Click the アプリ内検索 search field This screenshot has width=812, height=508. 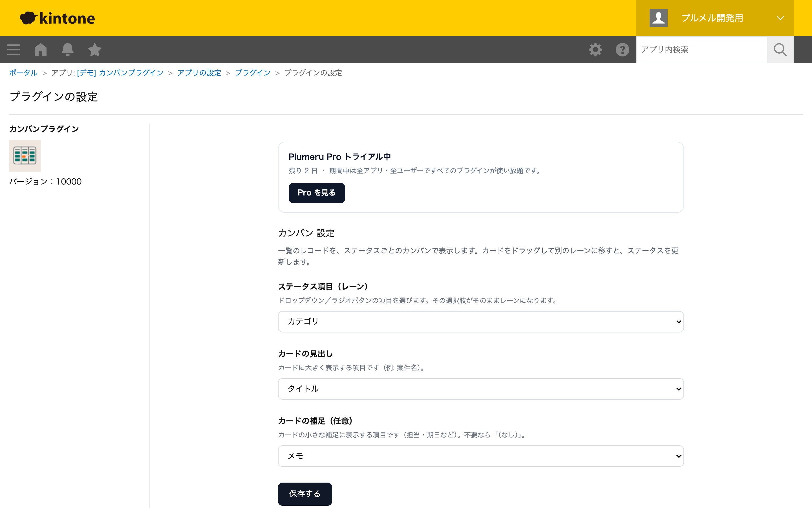pyautogui.click(x=701, y=50)
